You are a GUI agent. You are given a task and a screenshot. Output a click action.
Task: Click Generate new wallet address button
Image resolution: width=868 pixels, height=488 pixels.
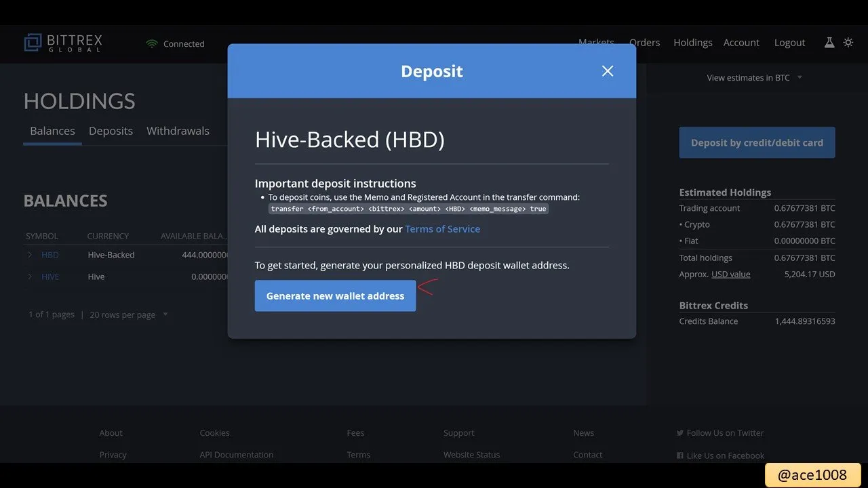tap(335, 296)
